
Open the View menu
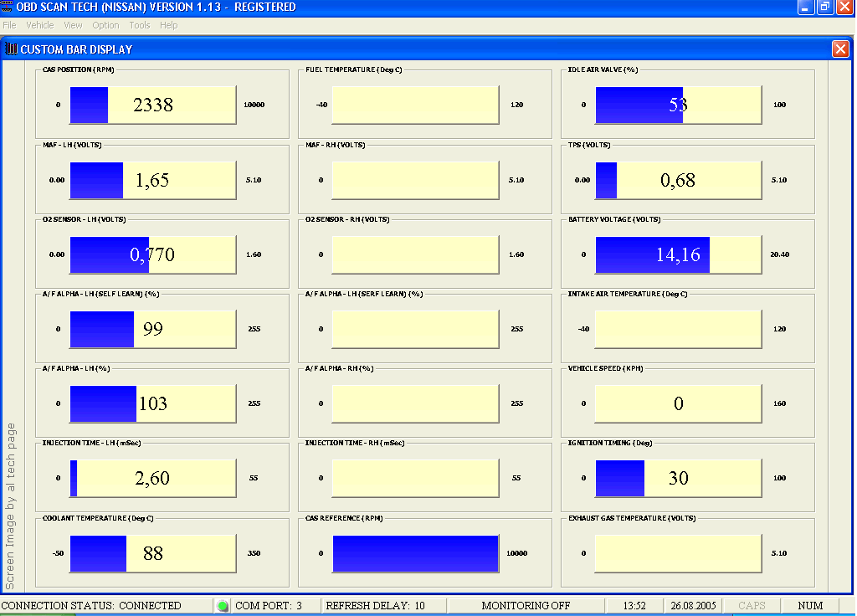pos(73,25)
